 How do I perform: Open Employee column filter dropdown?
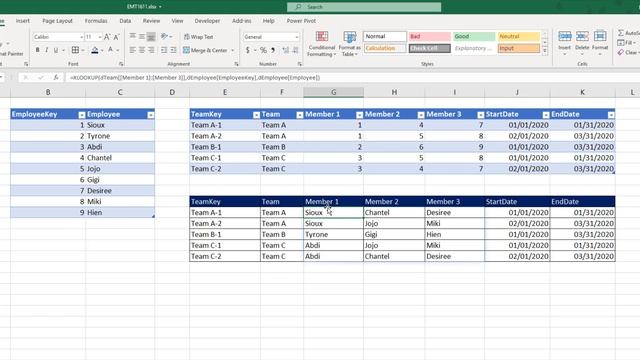151,115
